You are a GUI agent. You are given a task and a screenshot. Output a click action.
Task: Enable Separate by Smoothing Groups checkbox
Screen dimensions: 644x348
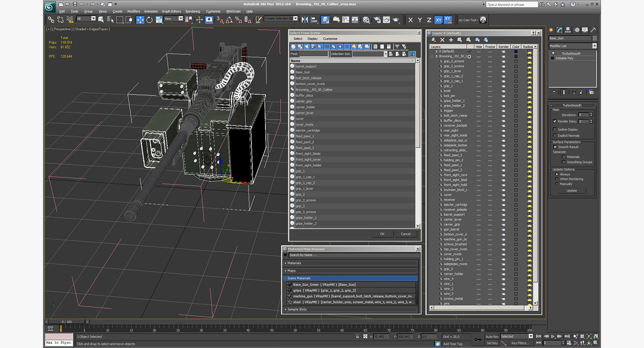coord(564,162)
